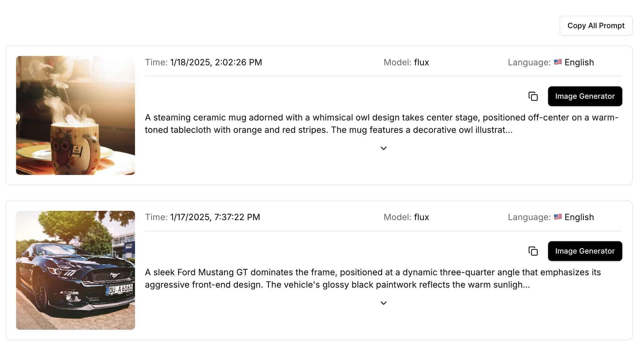Open the owl mug thumbnail image
644x348 pixels.
[76, 115]
